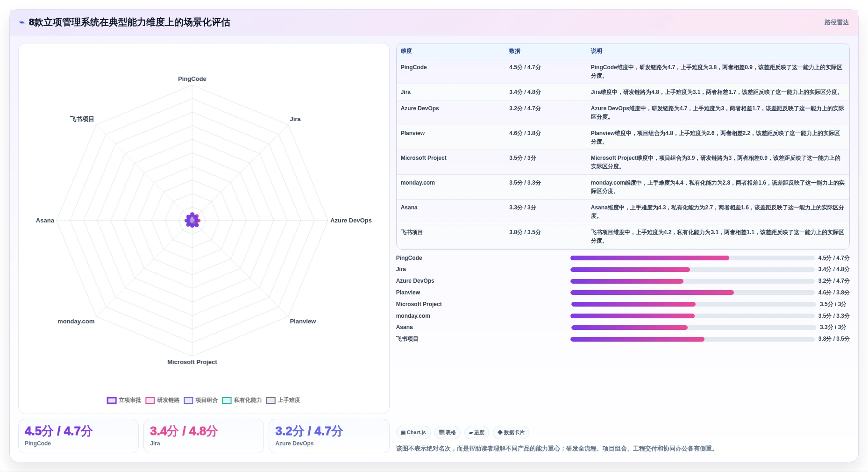Click the footnote starting 该图不表示绝对名次

tap(557, 449)
